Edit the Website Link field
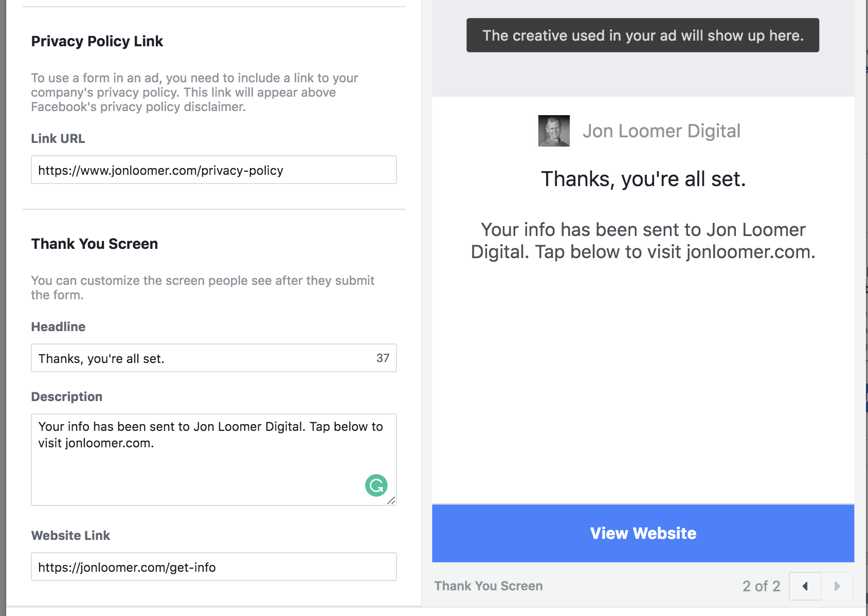This screenshot has width=868, height=616. (214, 567)
